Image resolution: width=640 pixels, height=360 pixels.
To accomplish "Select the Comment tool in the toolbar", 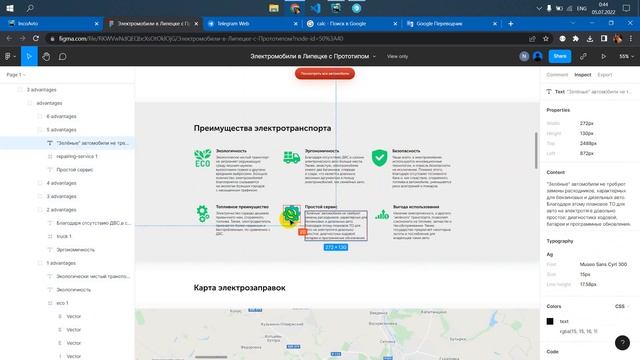I will pyautogui.click(x=62, y=56).
